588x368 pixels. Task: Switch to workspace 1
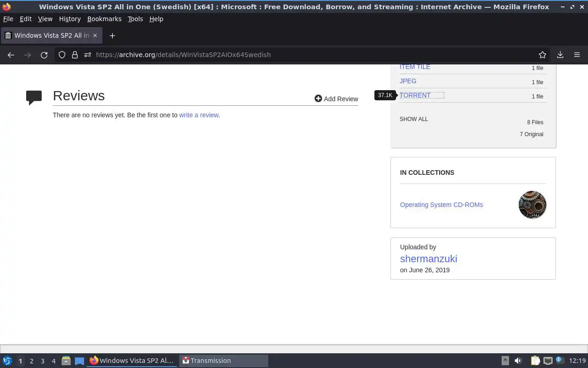[x=20, y=361]
